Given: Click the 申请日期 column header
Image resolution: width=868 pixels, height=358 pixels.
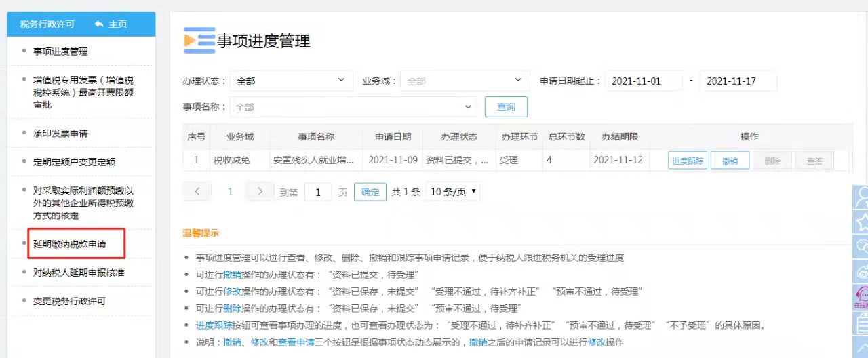Looking at the screenshot, I should [x=393, y=136].
